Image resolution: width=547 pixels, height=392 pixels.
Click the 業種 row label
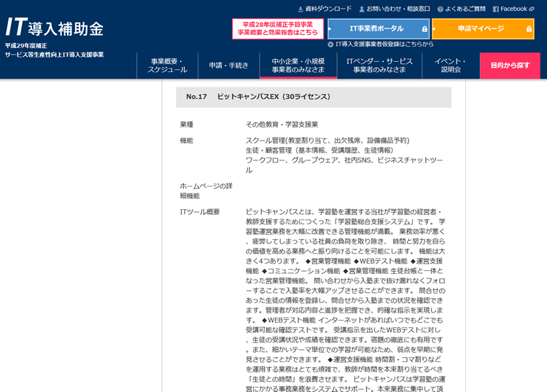(187, 125)
